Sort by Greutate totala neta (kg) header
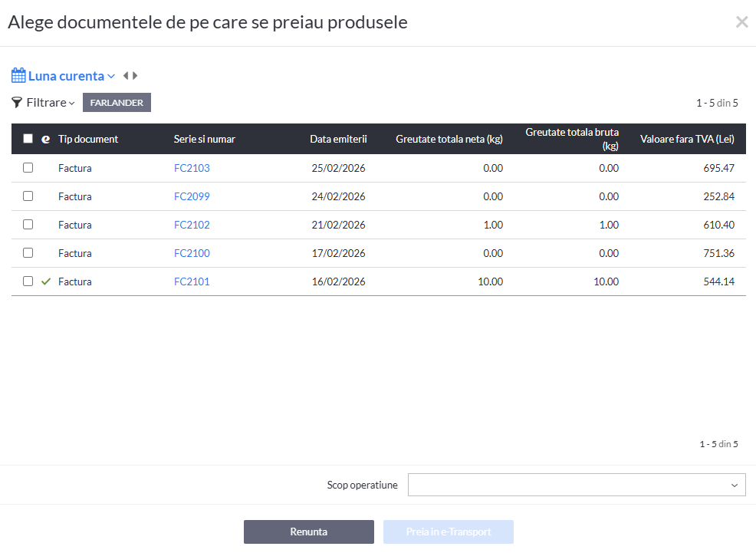756x553 pixels. click(x=449, y=140)
